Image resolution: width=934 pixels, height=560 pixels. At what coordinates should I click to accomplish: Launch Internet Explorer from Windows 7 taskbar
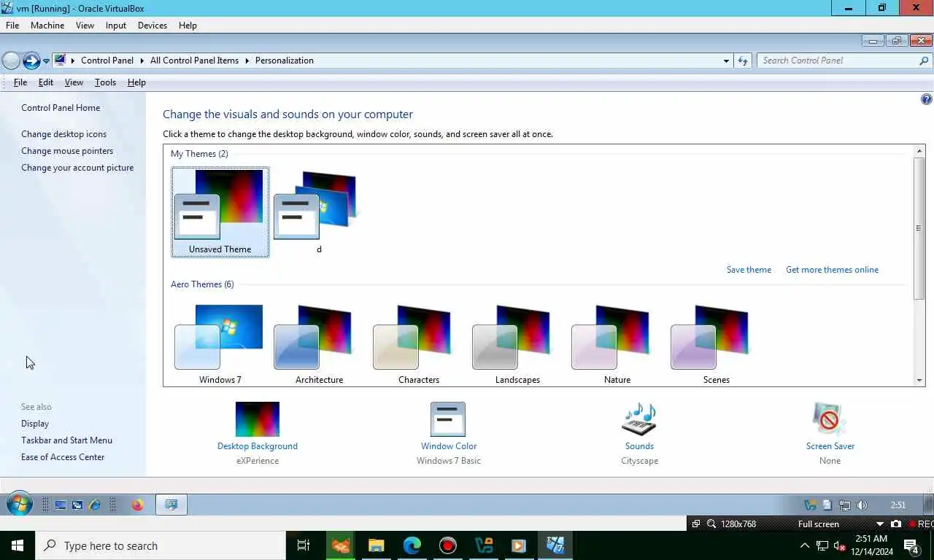pyautogui.click(x=94, y=505)
